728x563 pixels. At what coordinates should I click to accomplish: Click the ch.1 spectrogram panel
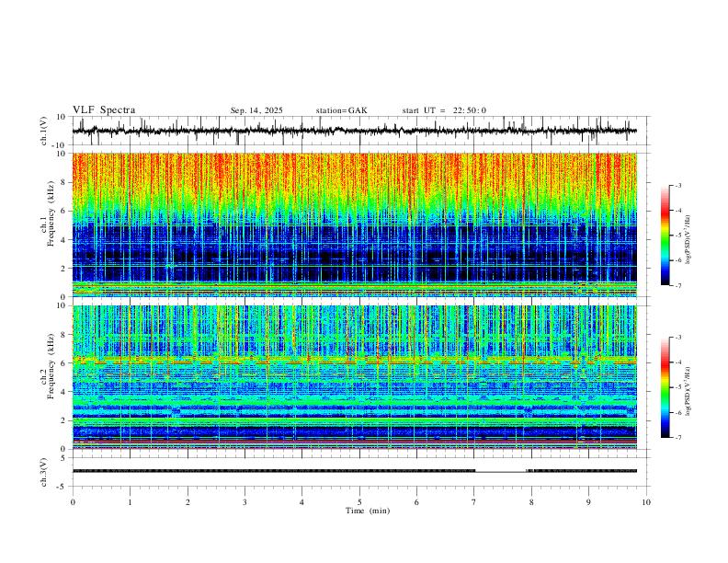[x=355, y=224]
